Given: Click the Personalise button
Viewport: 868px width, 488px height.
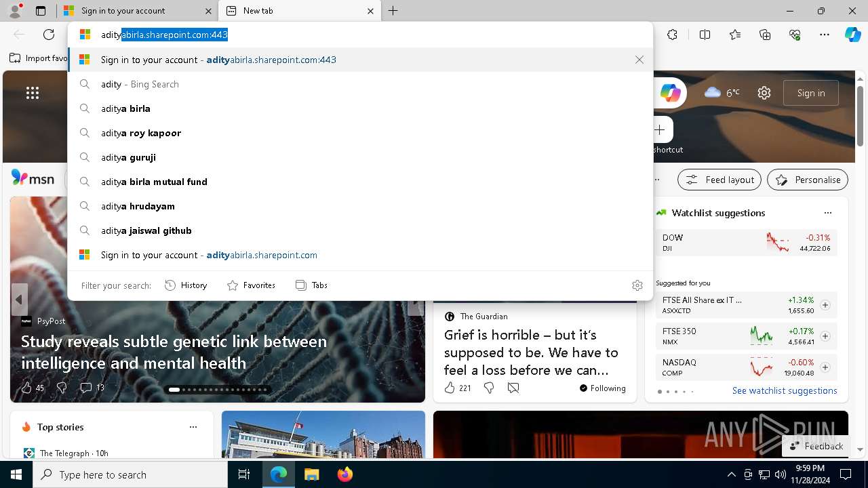Looking at the screenshot, I should (808, 180).
